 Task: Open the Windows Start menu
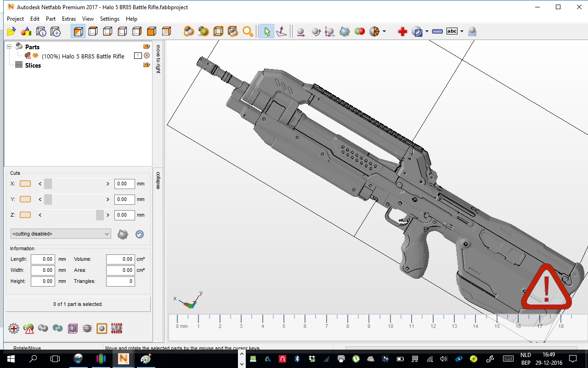pyautogui.click(x=11, y=359)
